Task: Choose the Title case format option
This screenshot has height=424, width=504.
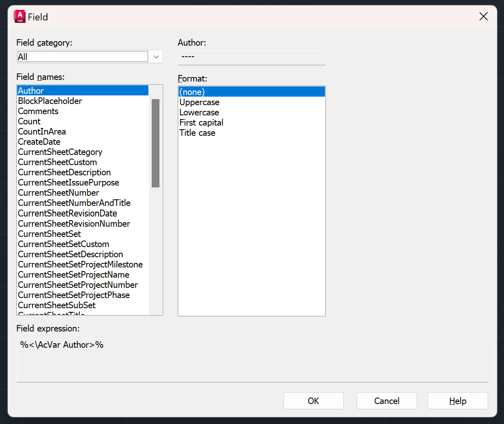Action: [x=197, y=132]
